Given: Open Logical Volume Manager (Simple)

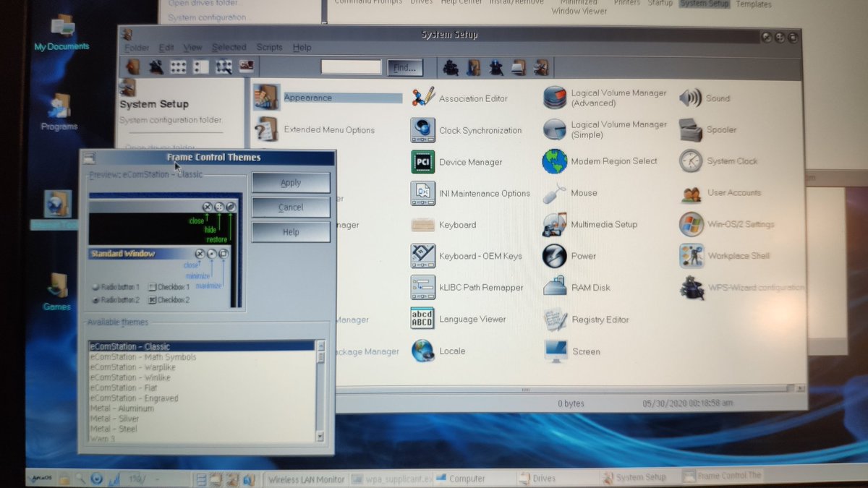Looking at the screenshot, I should click(555, 129).
